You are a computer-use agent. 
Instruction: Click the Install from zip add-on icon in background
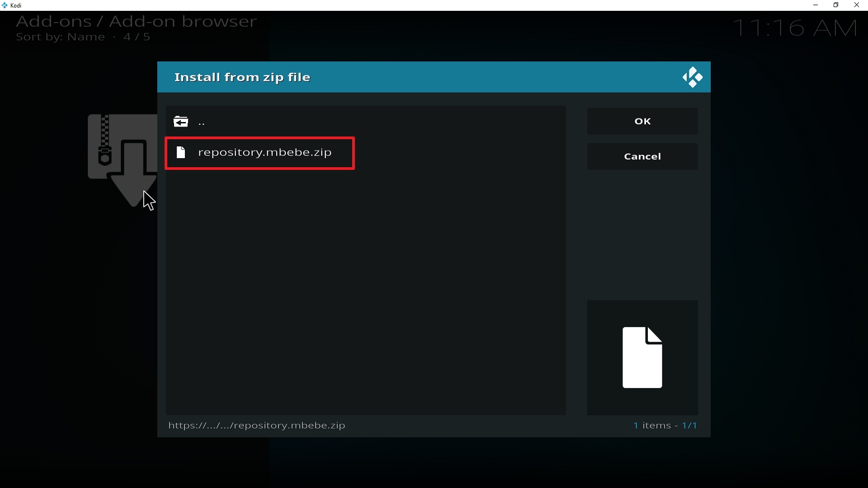(x=122, y=160)
